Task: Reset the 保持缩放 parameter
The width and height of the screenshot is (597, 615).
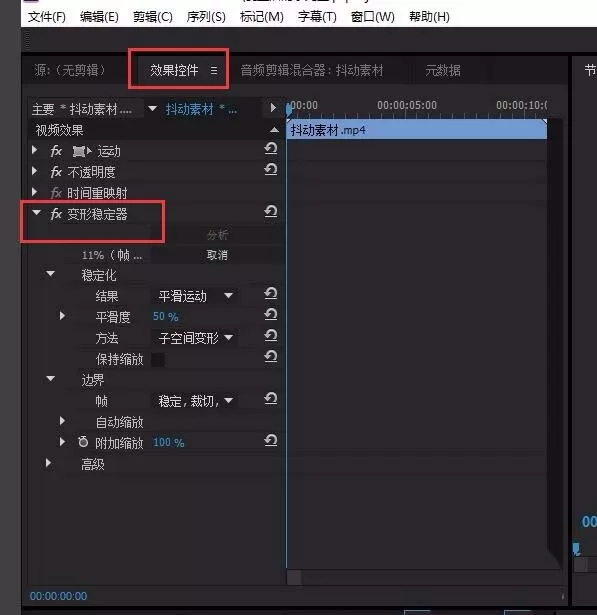Action: point(271,356)
